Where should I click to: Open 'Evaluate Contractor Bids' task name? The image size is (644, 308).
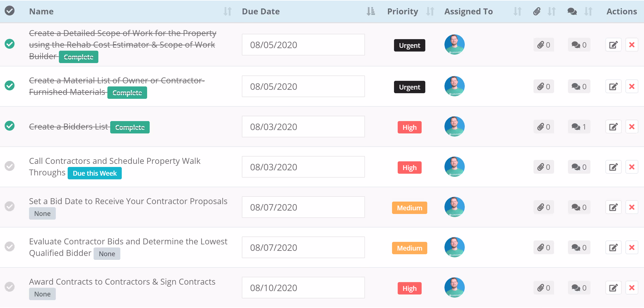[128, 247]
